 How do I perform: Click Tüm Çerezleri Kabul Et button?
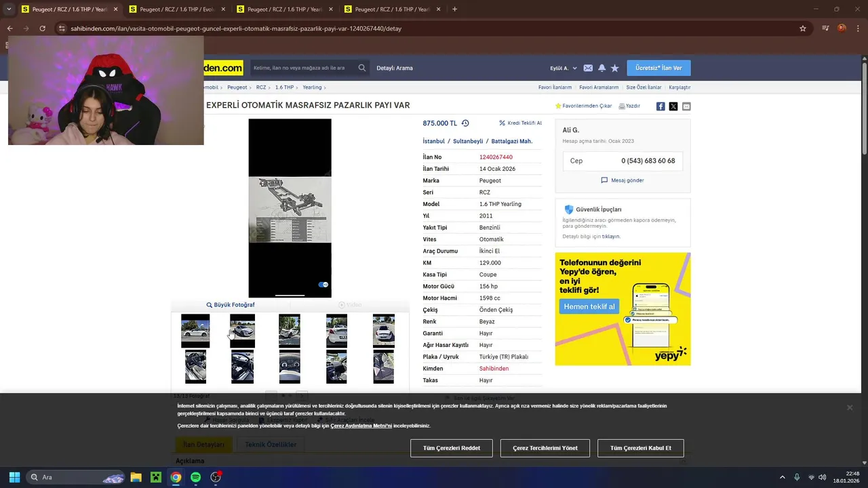click(641, 448)
